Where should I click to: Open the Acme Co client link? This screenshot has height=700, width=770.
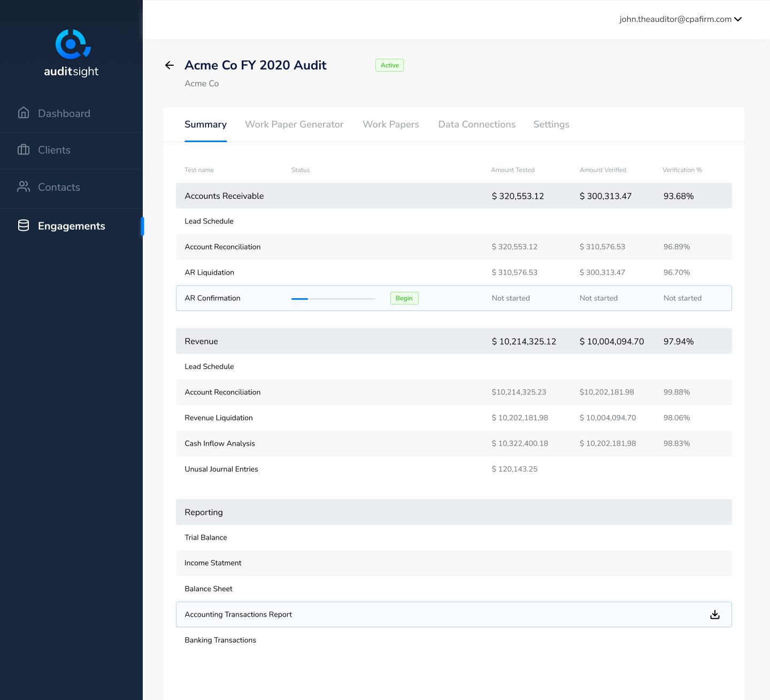[x=202, y=83]
